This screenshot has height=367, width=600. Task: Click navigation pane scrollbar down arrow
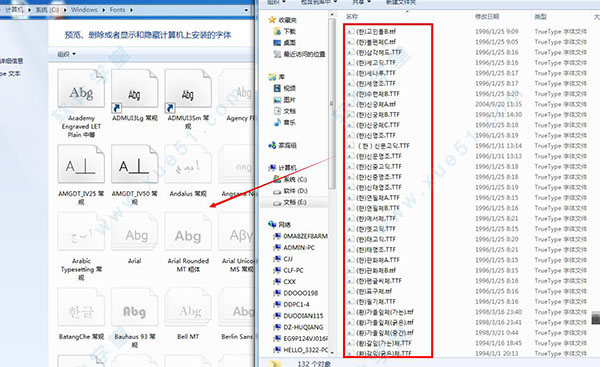332,352
